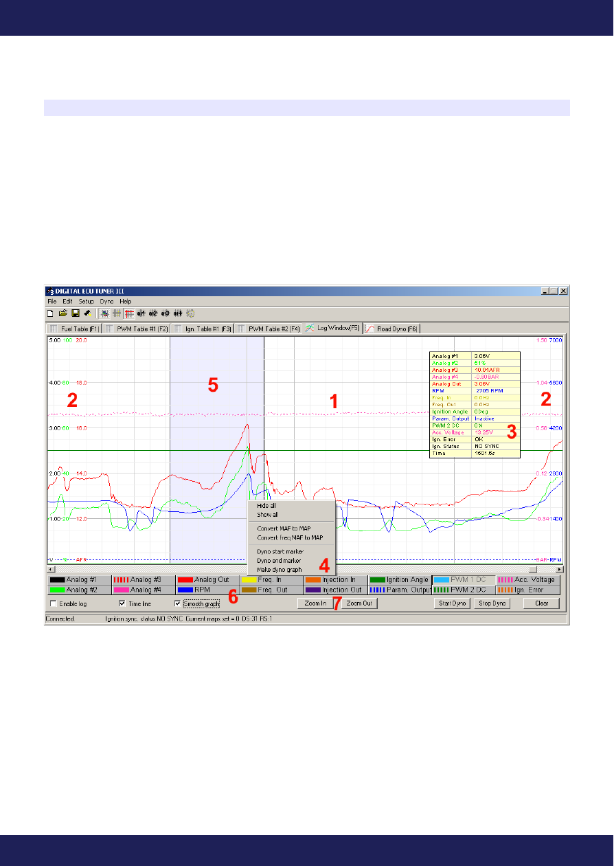Switch to the Road Dyno (F6) tab
This screenshot has height=868, width=614.
tap(391, 329)
